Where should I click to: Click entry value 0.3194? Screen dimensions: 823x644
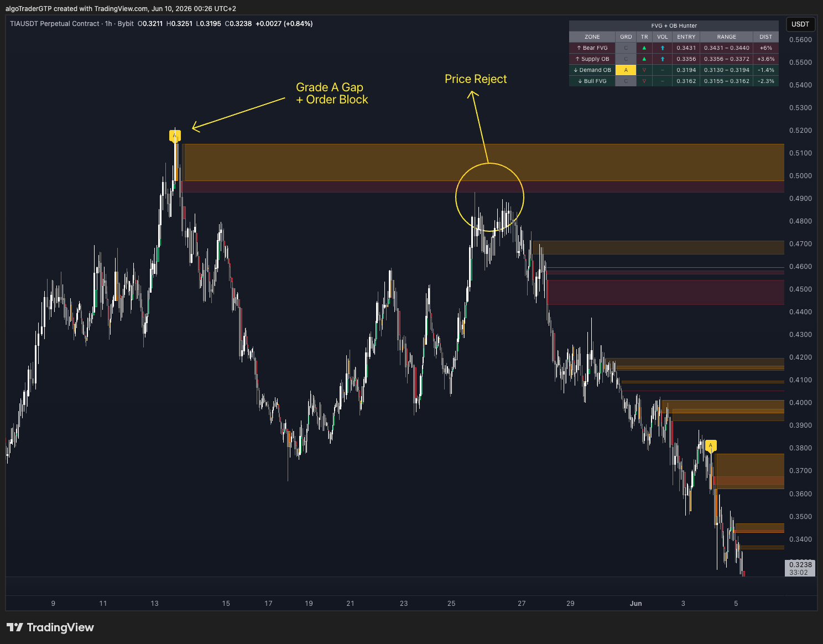[686, 70]
